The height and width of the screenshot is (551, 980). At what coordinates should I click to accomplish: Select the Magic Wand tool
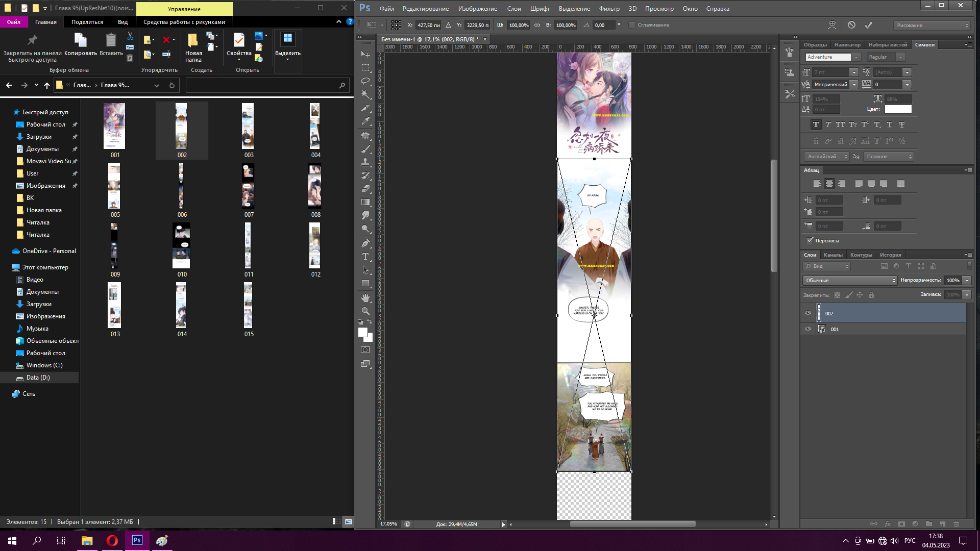[x=365, y=94]
